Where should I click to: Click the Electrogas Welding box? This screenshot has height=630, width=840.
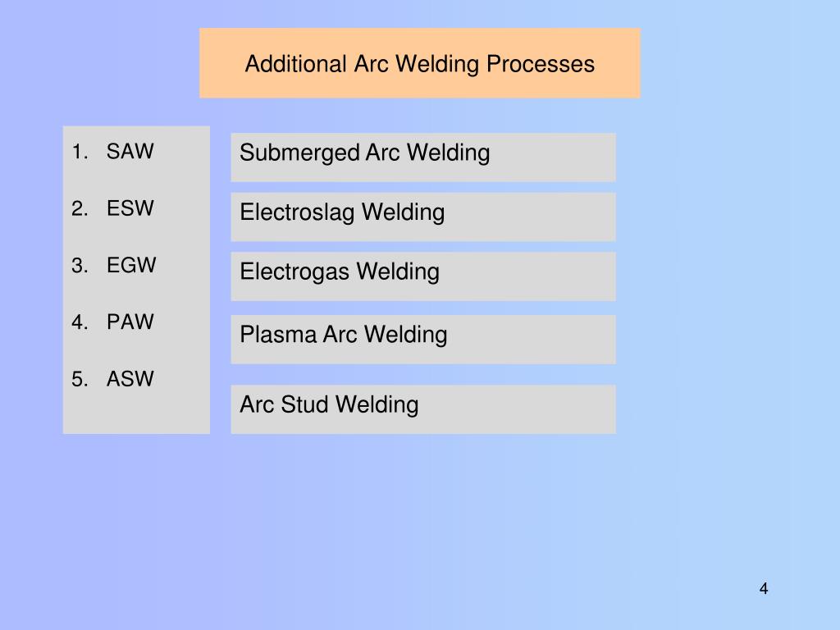423,276
